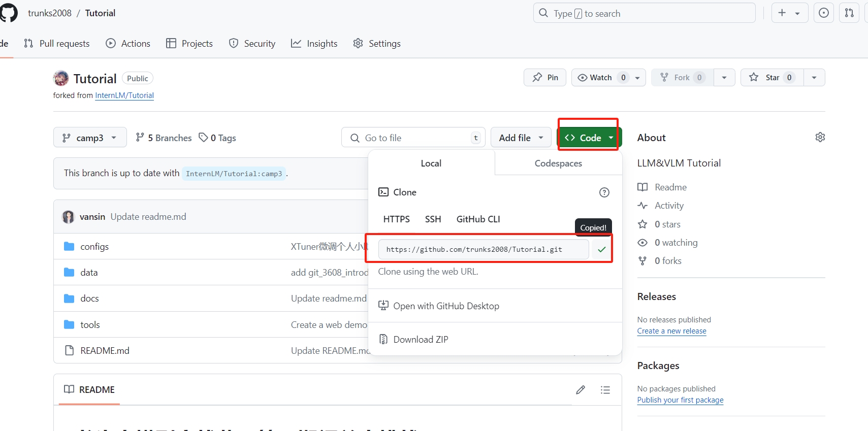
Task: Open the InternLM/Tutorial:camp3 branch link
Action: (x=234, y=174)
